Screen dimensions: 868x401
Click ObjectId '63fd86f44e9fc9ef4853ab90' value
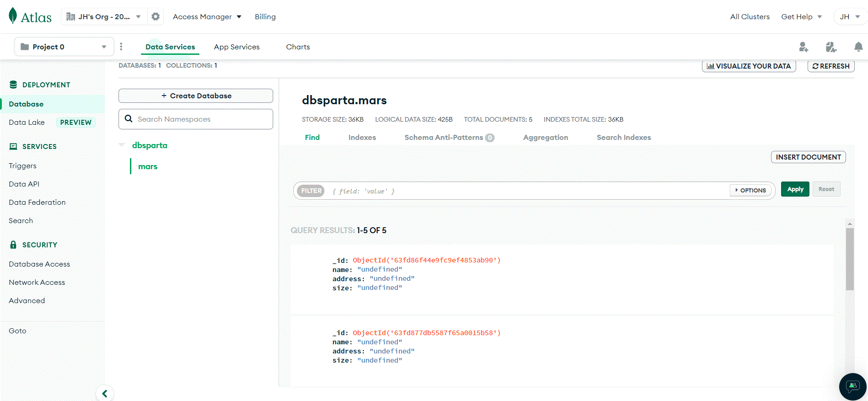point(426,260)
